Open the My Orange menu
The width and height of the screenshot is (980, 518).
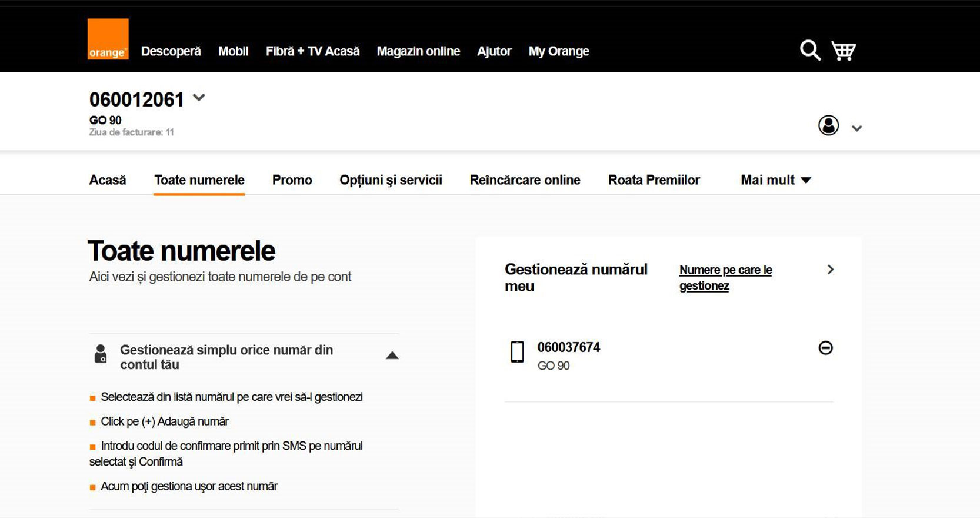pyautogui.click(x=558, y=51)
